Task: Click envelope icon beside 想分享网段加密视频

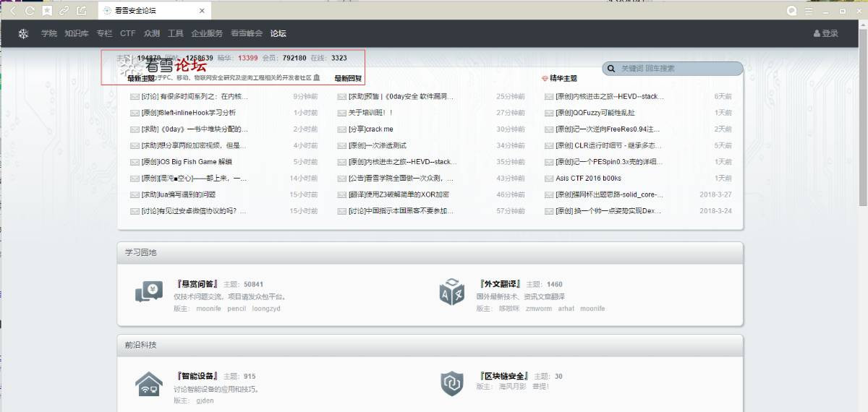Action: [135, 146]
